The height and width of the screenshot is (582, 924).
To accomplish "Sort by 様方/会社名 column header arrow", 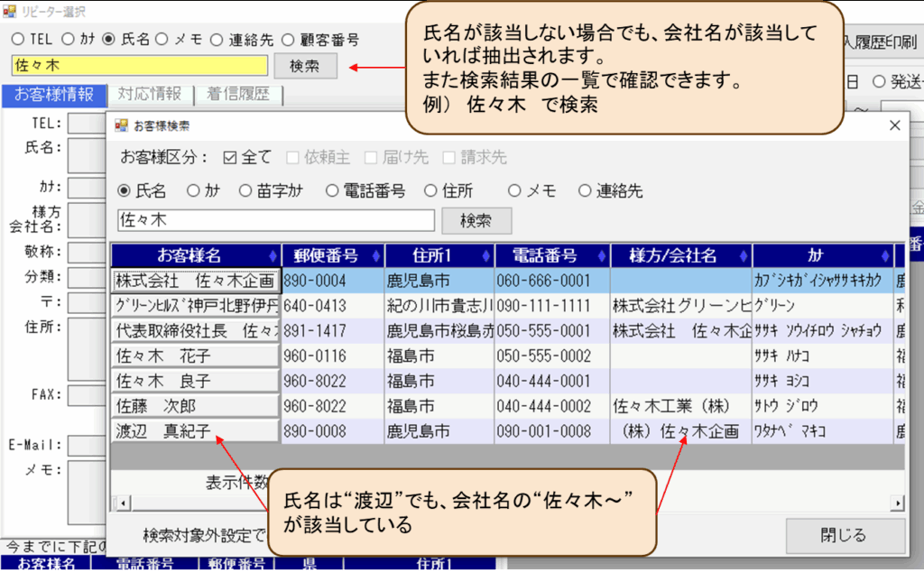I will pos(744,256).
